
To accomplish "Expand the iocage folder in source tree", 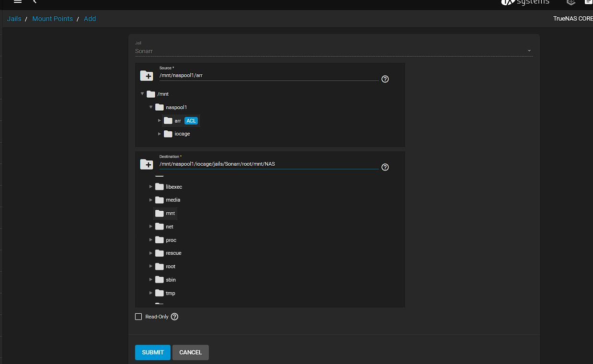I will [160, 134].
